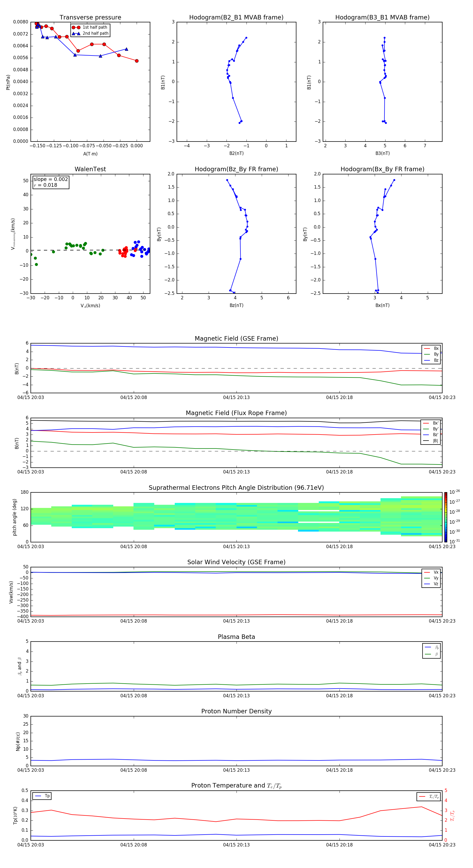
Task: Click the 'Plasma Beta' plot title
Action: point(236,637)
